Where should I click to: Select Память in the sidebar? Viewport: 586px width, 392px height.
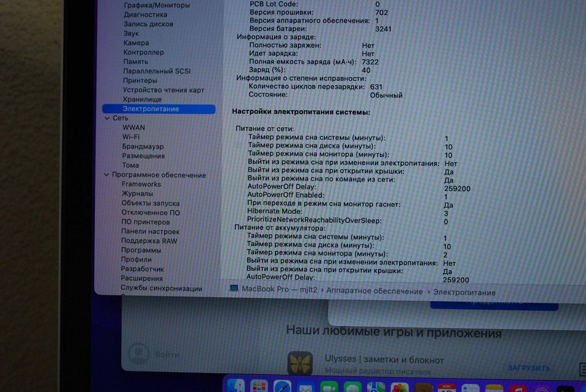[x=135, y=62]
